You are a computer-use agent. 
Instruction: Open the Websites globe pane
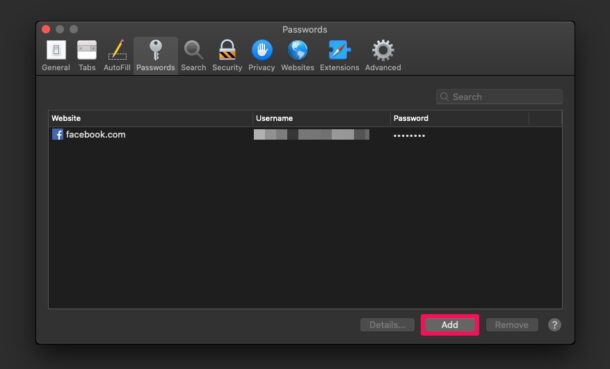[x=298, y=55]
